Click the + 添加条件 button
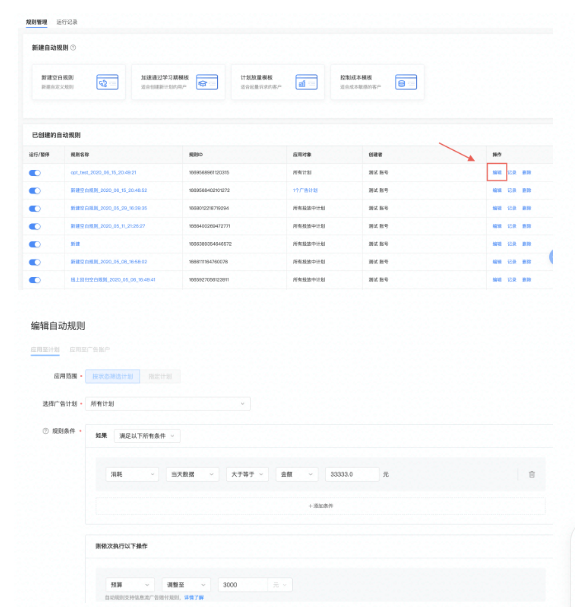Screen dimensions: 584x613 tap(321, 506)
